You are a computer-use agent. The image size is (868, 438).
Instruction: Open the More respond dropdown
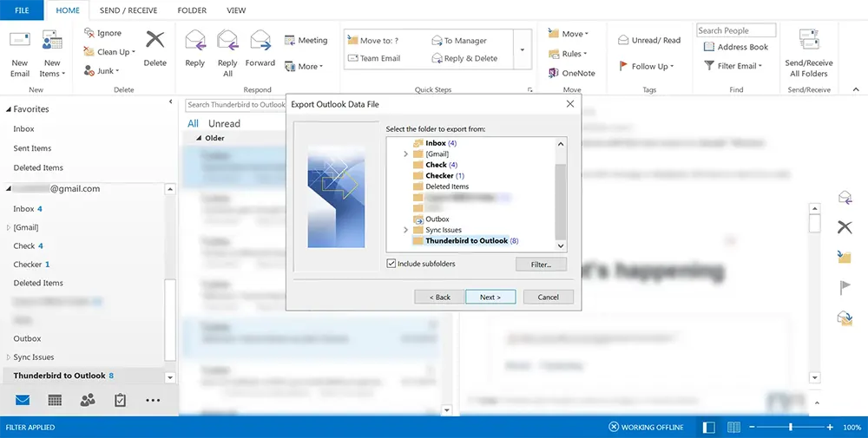pos(304,67)
